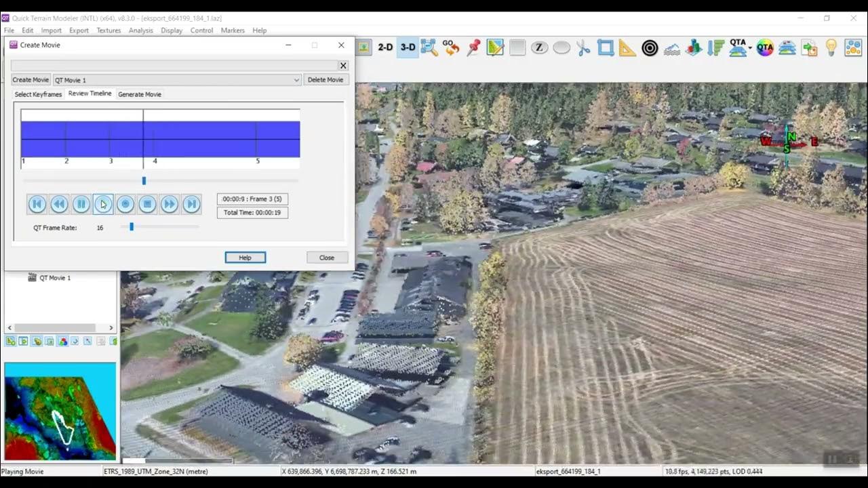Image resolution: width=868 pixels, height=488 pixels.
Task: Toggle the light bulb lighting icon
Action: (x=831, y=47)
